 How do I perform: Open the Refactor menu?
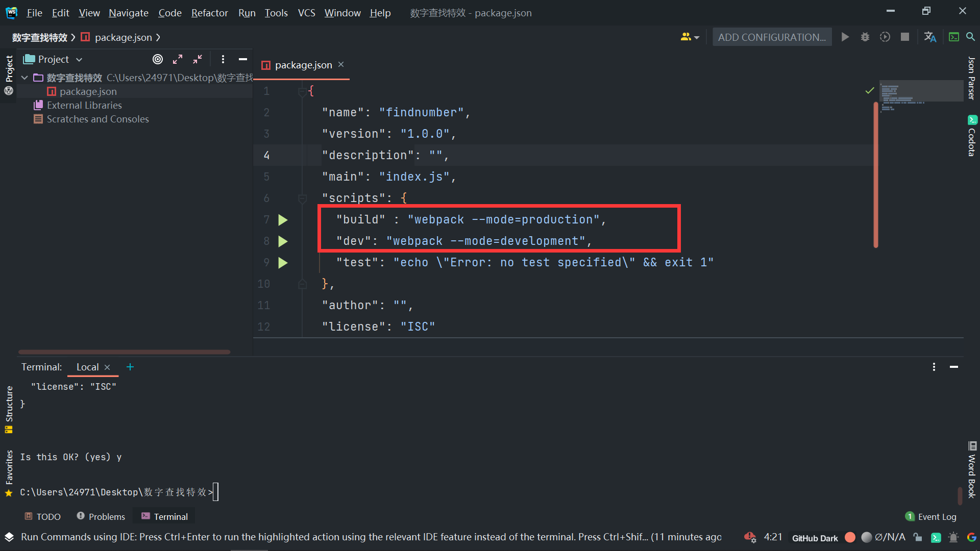click(x=209, y=13)
